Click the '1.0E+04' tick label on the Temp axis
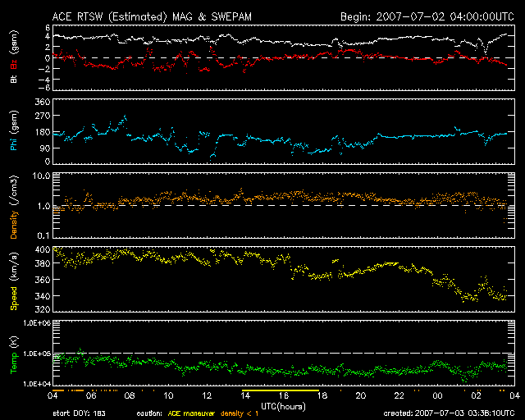The height and width of the screenshot is (420, 525). coord(37,384)
